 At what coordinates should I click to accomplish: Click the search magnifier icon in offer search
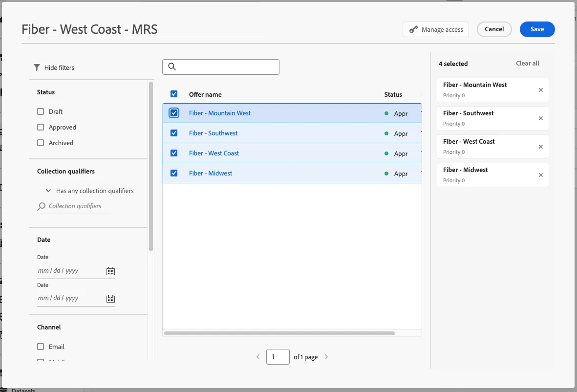click(172, 66)
